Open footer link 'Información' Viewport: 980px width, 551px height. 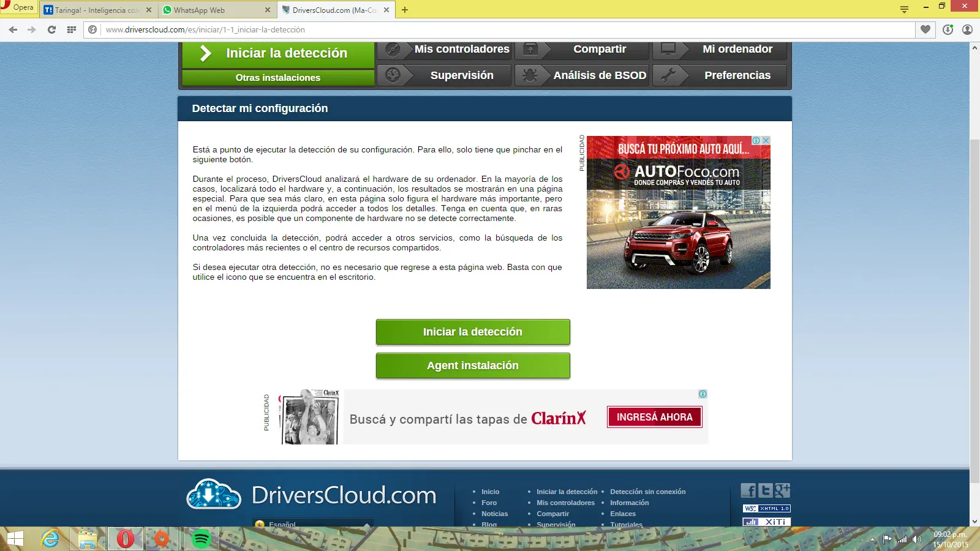(x=629, y=503)
